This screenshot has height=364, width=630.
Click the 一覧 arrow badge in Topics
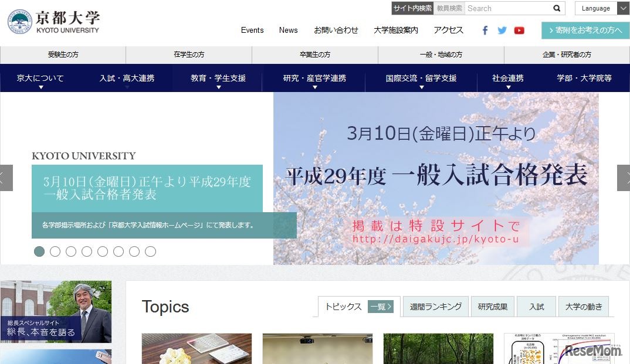[x=380, y=307]
